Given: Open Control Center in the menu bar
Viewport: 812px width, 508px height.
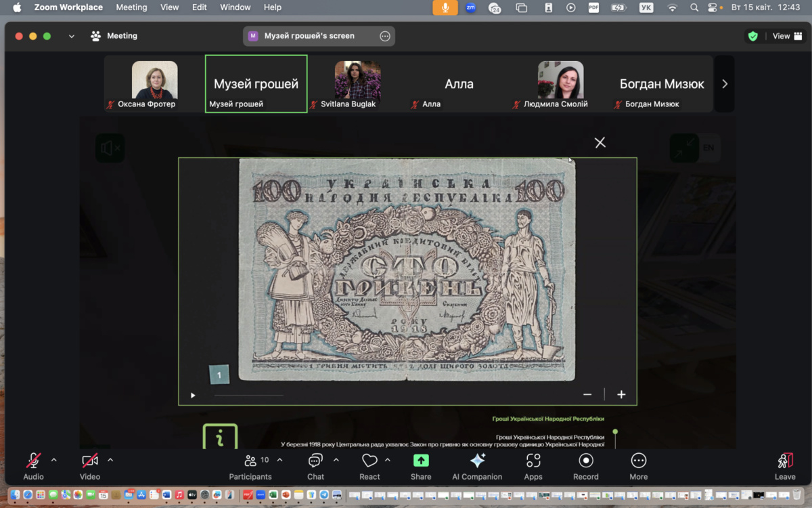Looking at the screenshot, I should [713, 7].
